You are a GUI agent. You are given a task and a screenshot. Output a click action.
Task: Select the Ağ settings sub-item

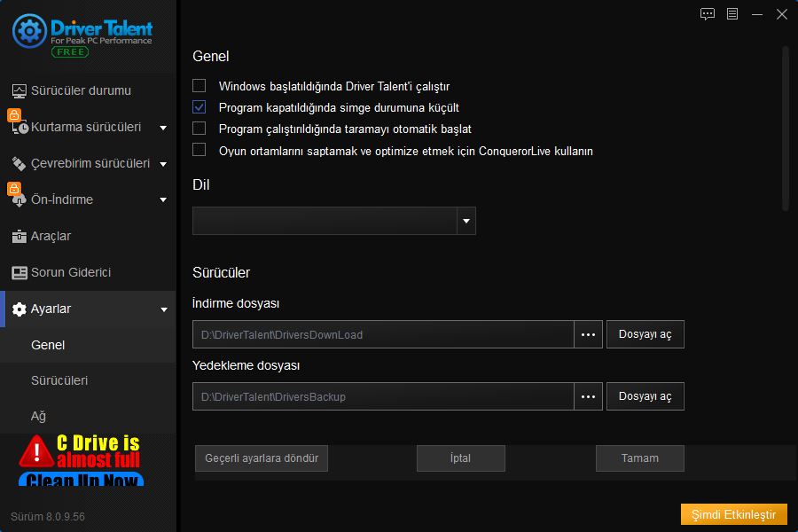tap(88, 417)
